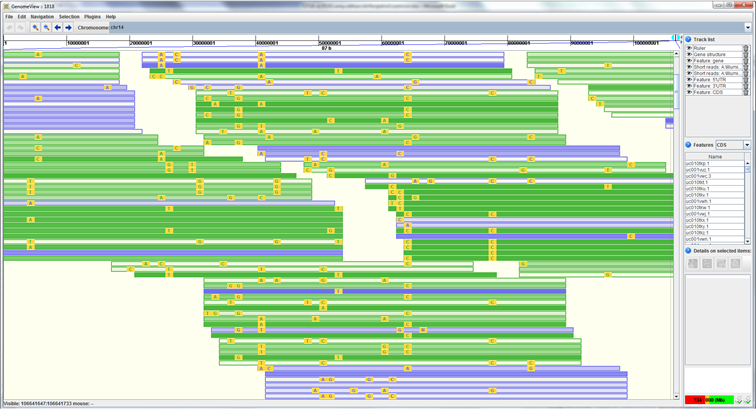Open help icon beside Details on selected items
This screenshot has width=756, height=409.
(688, 251)
